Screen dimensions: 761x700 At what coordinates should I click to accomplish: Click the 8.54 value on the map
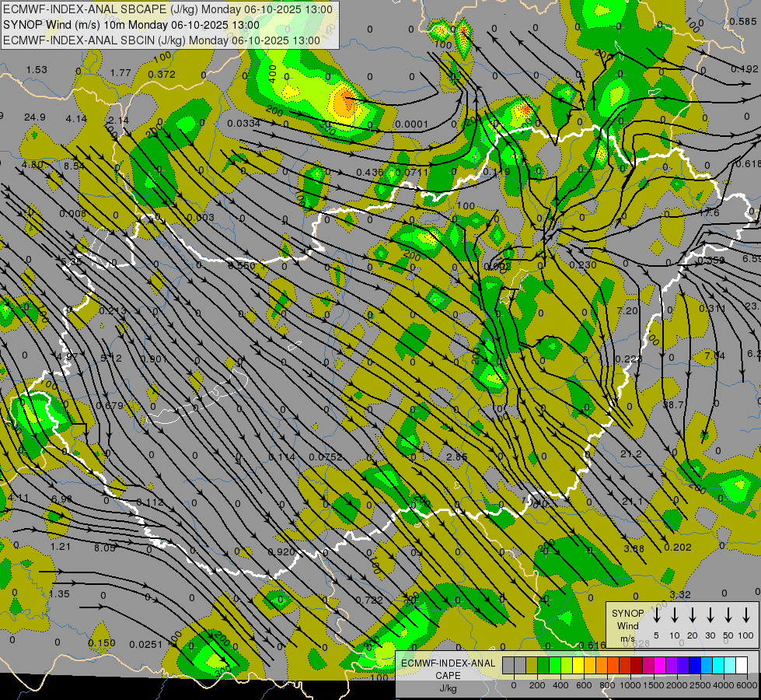[75, 166]
